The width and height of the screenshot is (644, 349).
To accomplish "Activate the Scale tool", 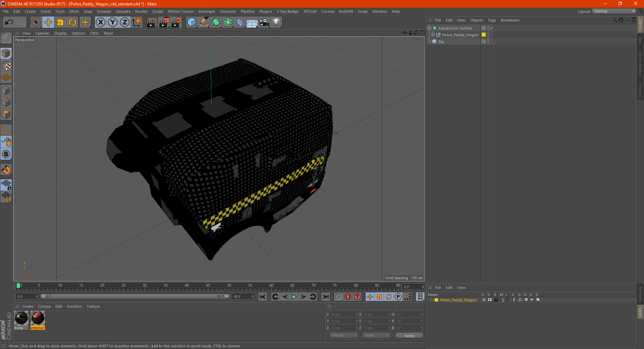I will click(60, 22).
